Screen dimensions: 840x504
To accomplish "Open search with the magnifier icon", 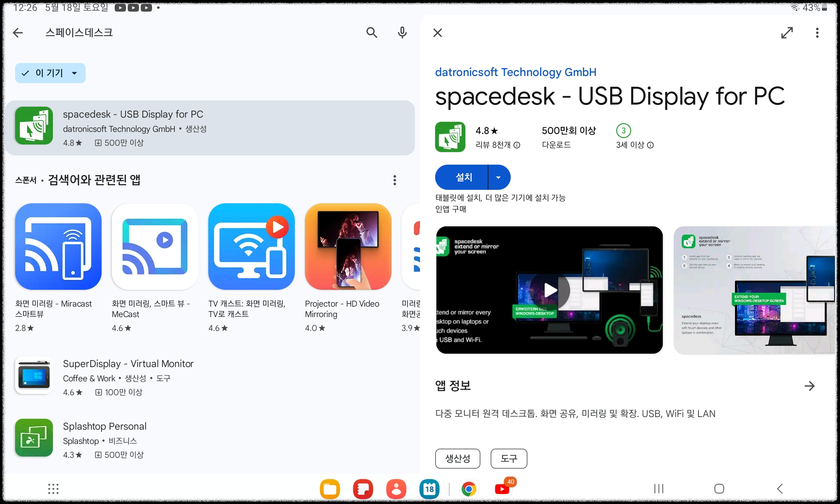I will tap(371, 32).
